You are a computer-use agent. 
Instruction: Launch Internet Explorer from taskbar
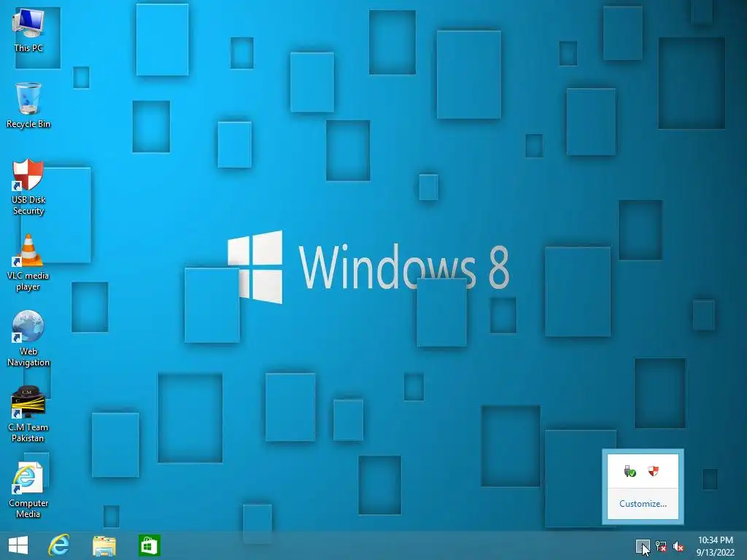[x=59, y=545]
